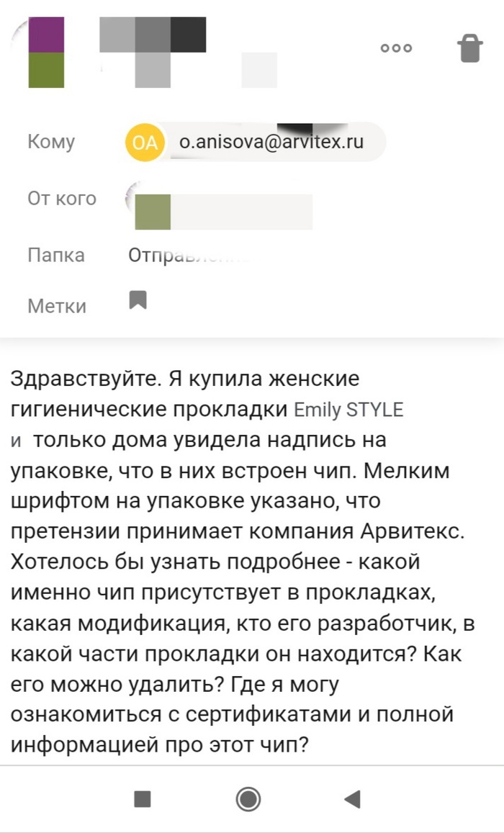The height and width of the screenshot is (833, 504).
Task: Tap the sender avatar at top left
Action: (x=46, y=52)
